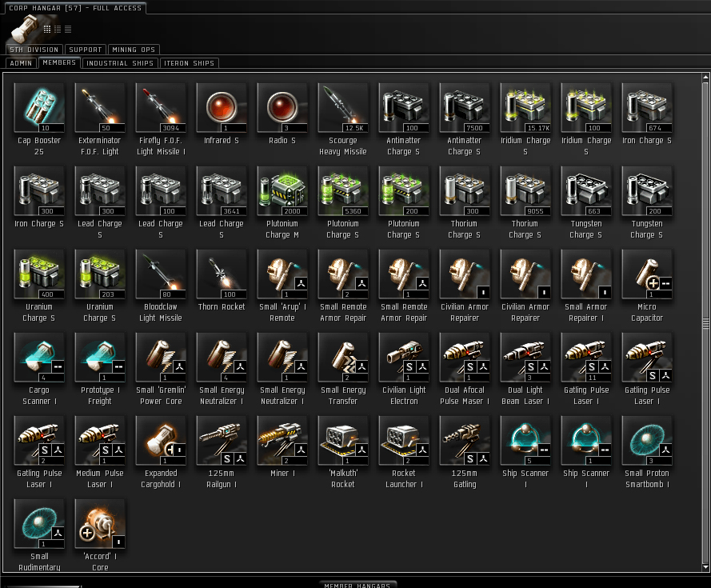This screenshot has height=588, width=711.
Task: Switch hangar to list view
Action: [x=68, y=29]
